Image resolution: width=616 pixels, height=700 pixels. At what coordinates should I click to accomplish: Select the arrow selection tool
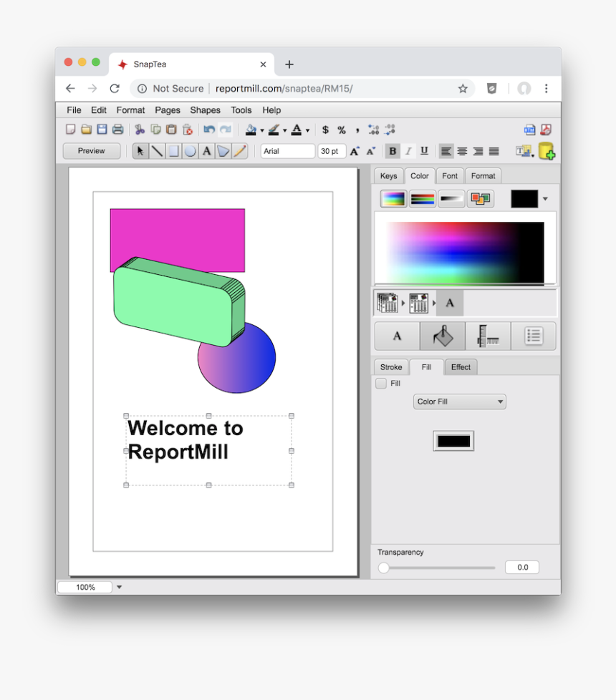140,151
